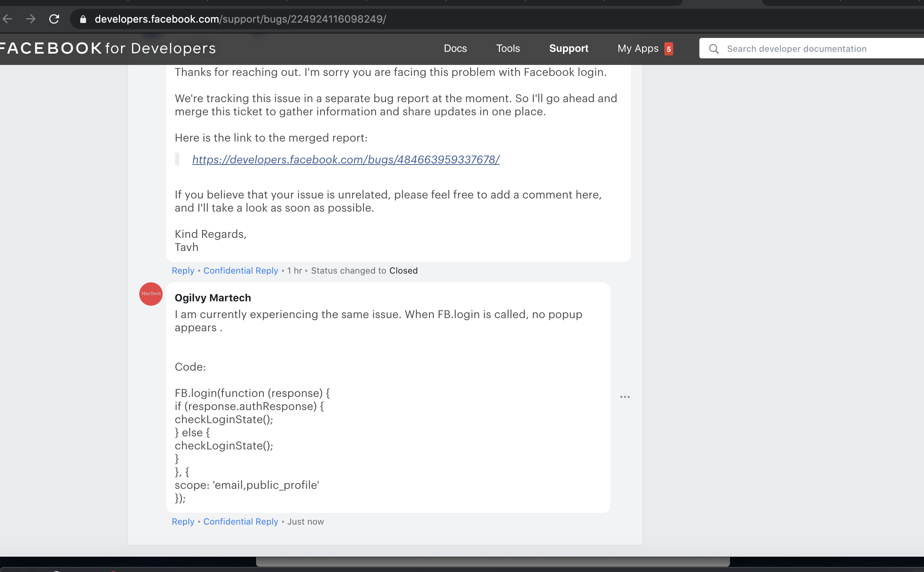Open the Tools menu
This screenshot has height=572, width=924.
point(508,49)
